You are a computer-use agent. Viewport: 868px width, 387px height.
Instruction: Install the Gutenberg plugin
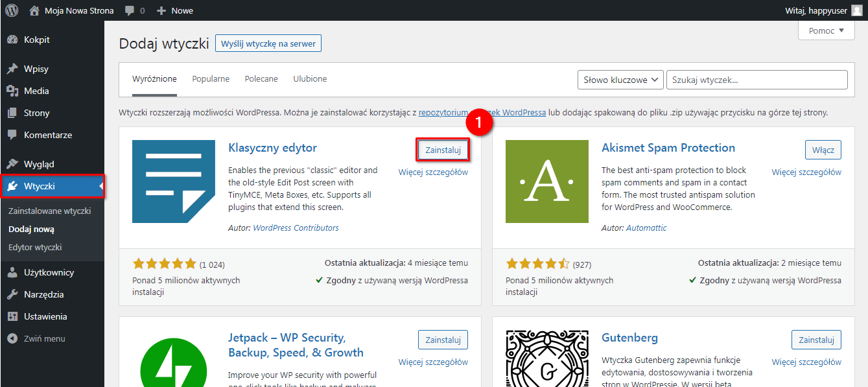point(817,340)
